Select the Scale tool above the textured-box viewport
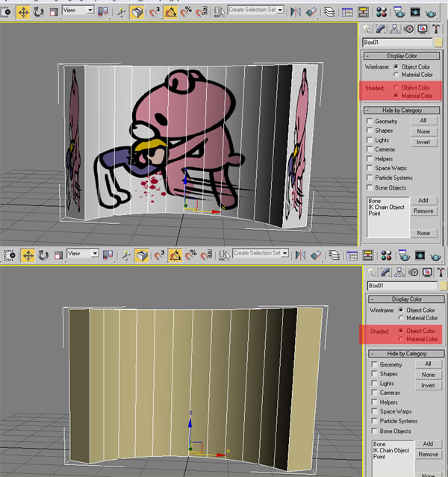The image size is (448, 477). coord(54,13)
